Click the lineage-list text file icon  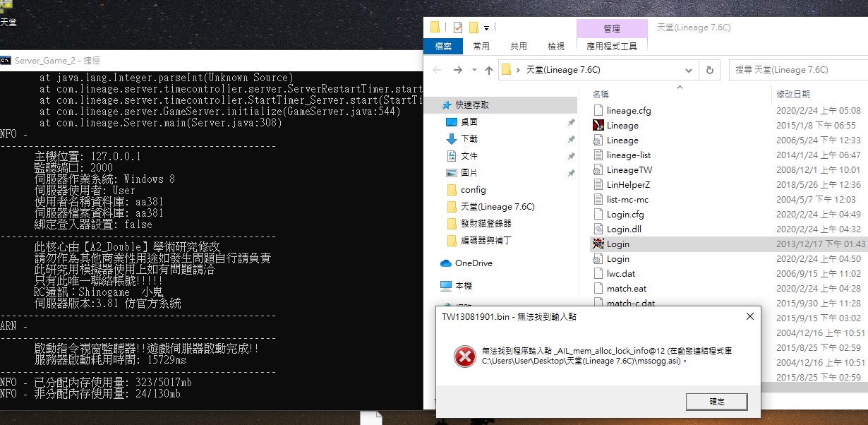(598, 155)
